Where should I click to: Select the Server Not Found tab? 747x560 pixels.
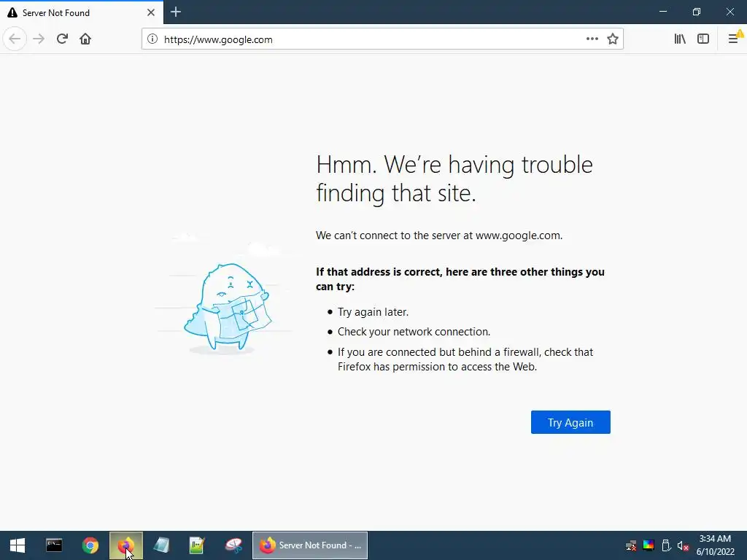(x=82, y=12)
